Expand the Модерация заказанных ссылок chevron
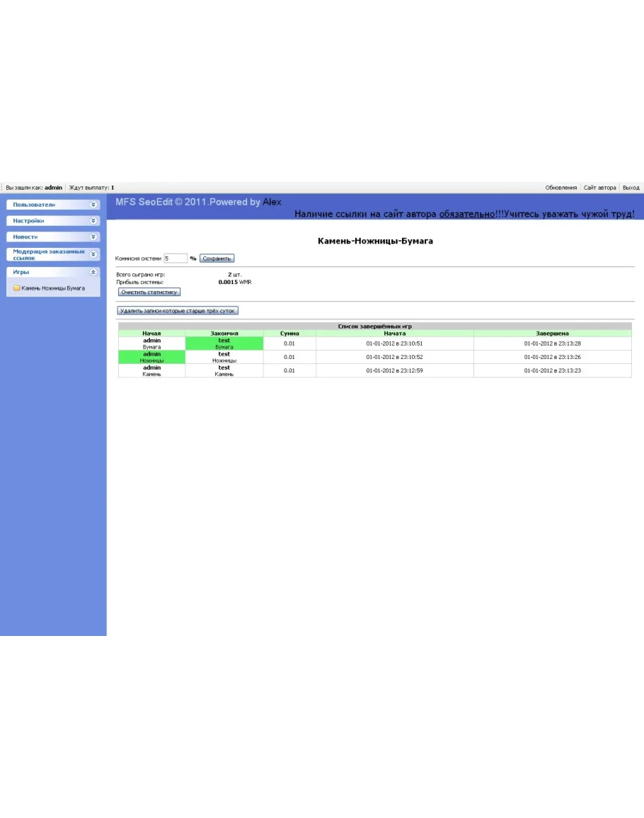 click(93, 254)
